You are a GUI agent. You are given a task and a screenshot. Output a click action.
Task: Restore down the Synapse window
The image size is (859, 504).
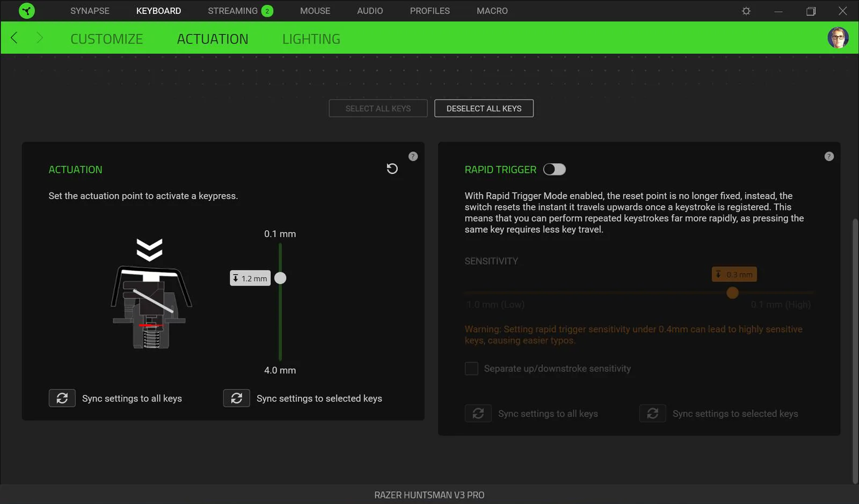(x=811, y=11)
